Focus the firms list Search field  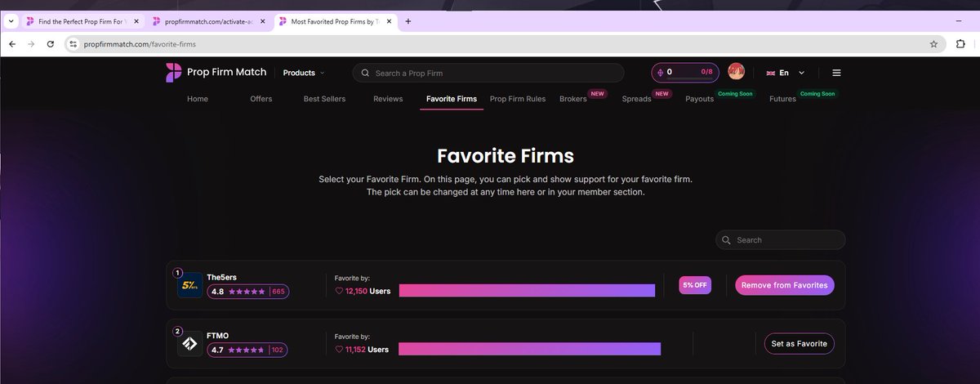(x=781, y=240)
